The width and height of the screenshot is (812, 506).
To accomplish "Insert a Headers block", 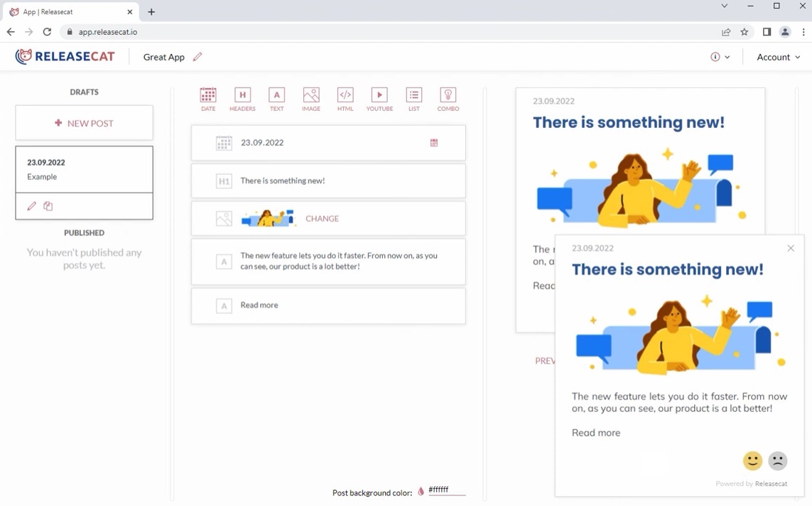I will 242,99.
